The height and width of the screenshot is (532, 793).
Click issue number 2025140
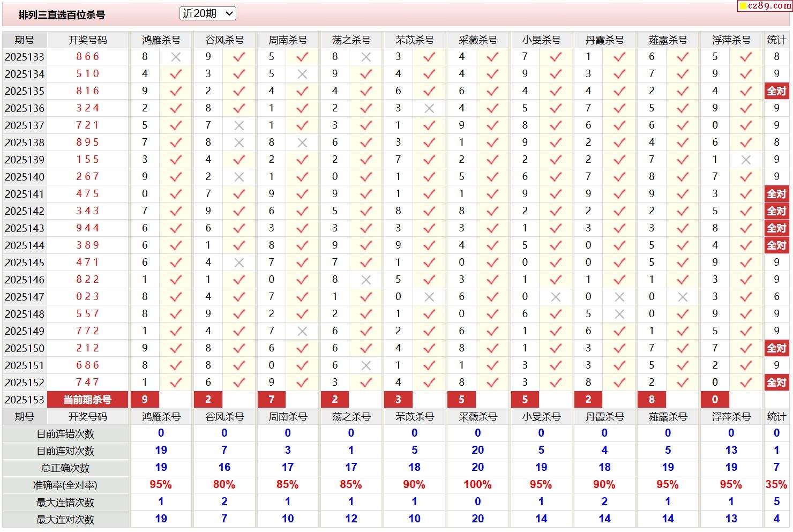click(x=25, y=177)
